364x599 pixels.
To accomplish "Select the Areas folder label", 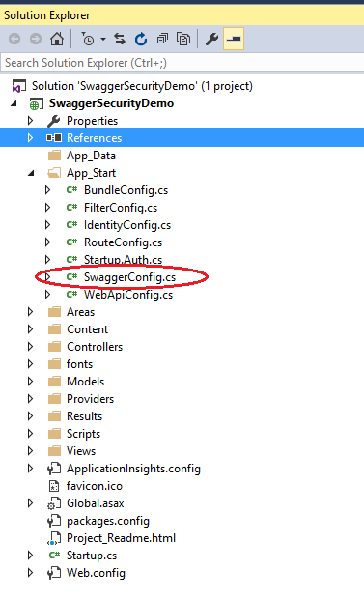I will tap(80, 312).
